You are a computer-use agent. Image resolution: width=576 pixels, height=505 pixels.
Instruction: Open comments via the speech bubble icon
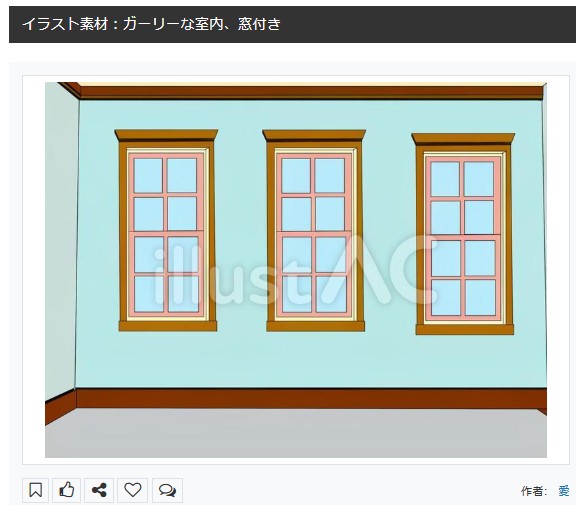[167, 490]
